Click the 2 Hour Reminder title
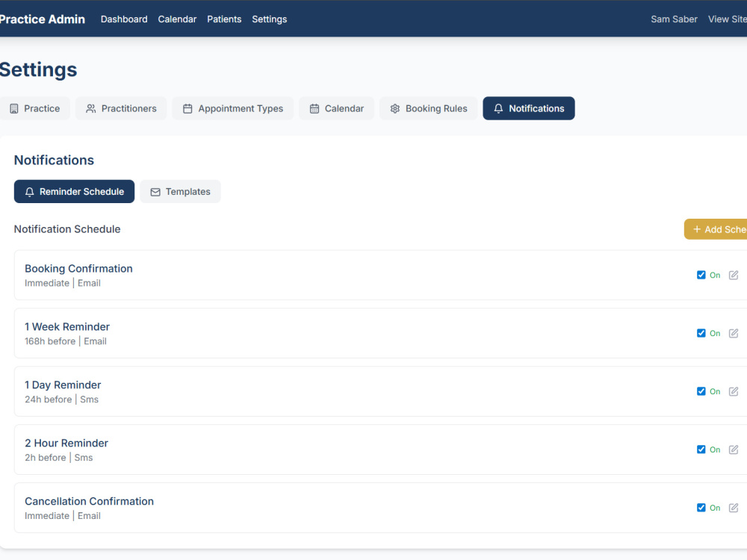This screenshot has width=747, height=560. [66, 443]
